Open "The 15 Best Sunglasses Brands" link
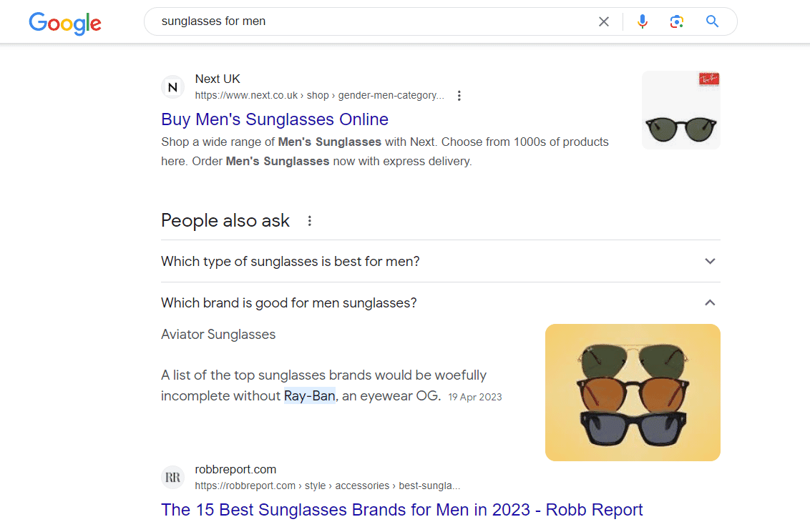810x532 pixels. click(x=401, y=510)
